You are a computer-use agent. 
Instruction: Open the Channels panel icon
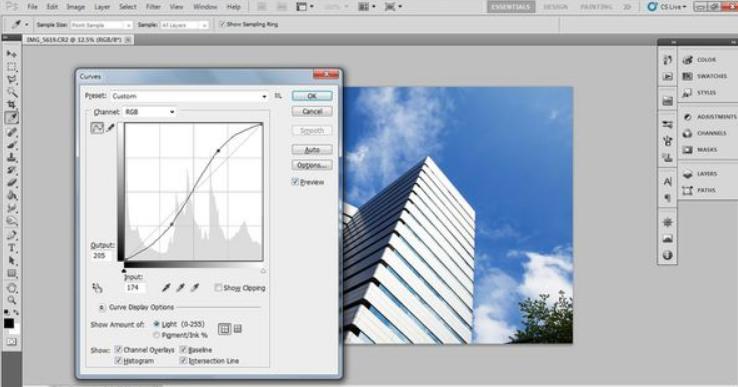(688, 133)
